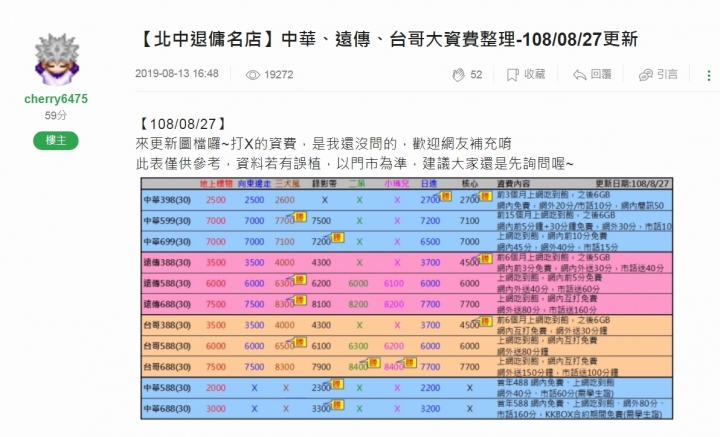
Task: Click the 勝 badge in 中華599 row
Action: tap(300, 216)
